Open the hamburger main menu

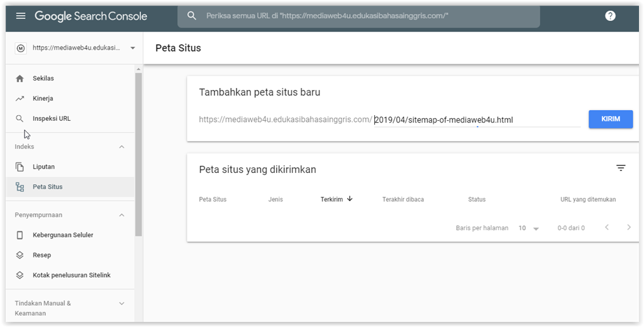click(x=21, y=16)
